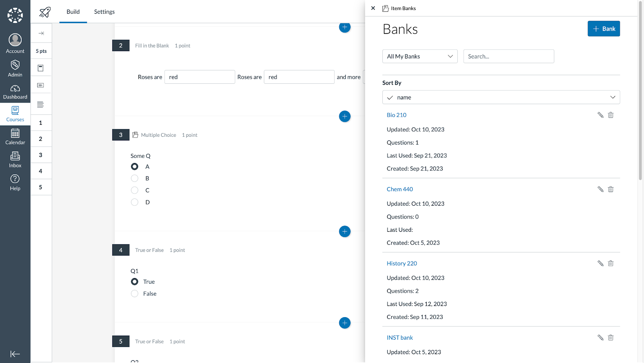Viewport: 644px width, 363px height.
Task: Delete the Bio 210 bank
Action: point(611,115)
